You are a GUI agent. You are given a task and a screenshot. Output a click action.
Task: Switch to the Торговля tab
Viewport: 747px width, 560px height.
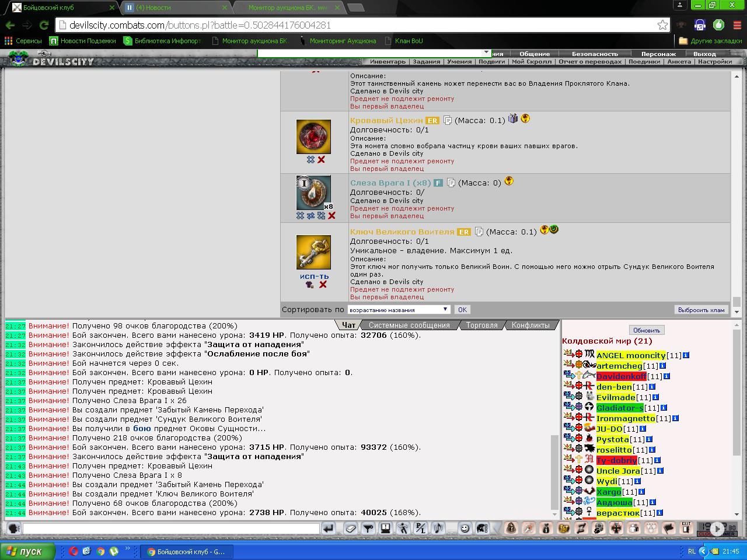[x=481, y=325]
